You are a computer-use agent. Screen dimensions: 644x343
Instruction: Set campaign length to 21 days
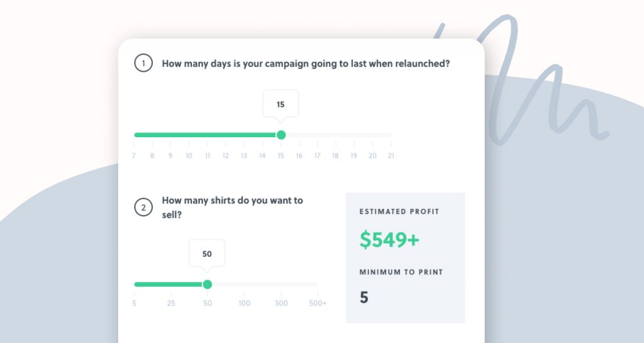point(391,155)
